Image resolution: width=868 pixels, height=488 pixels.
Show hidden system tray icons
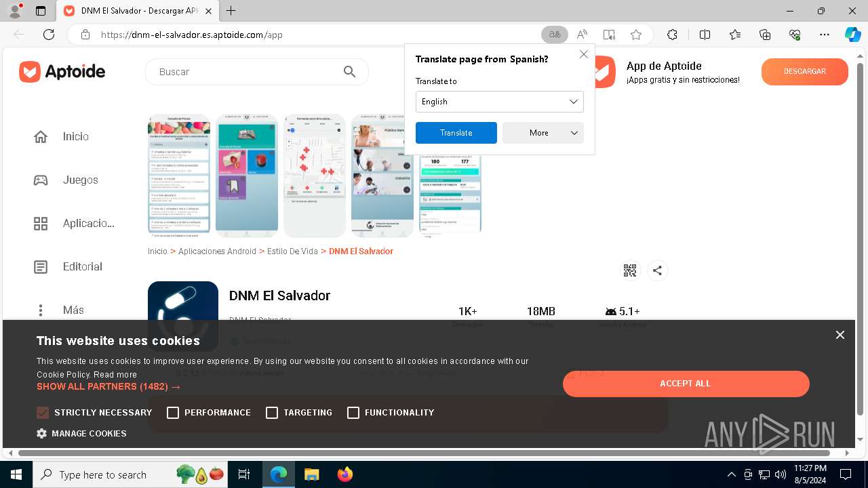pyautogui.click(x=731, y=474)
